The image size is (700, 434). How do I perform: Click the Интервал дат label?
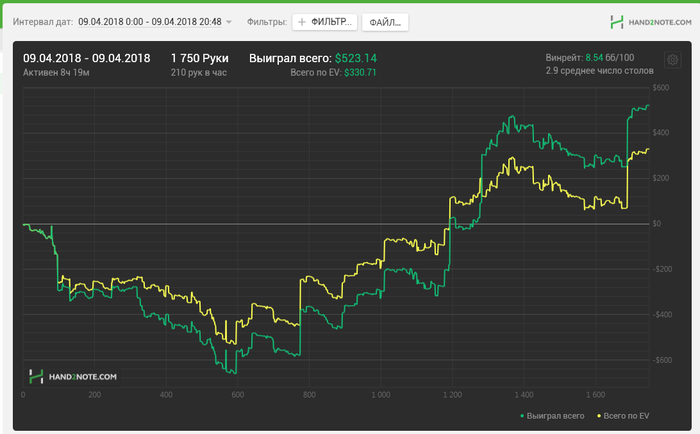[43, 22]
